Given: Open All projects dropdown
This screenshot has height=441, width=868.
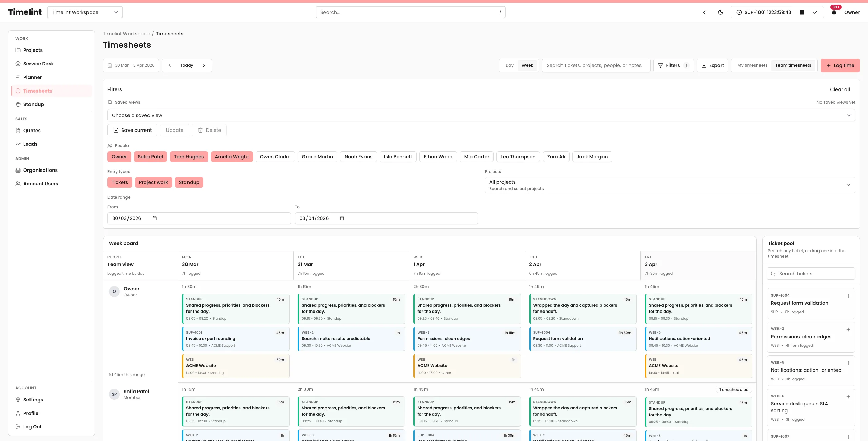Looking at the screenshot, I should click(x=670, y=185).
